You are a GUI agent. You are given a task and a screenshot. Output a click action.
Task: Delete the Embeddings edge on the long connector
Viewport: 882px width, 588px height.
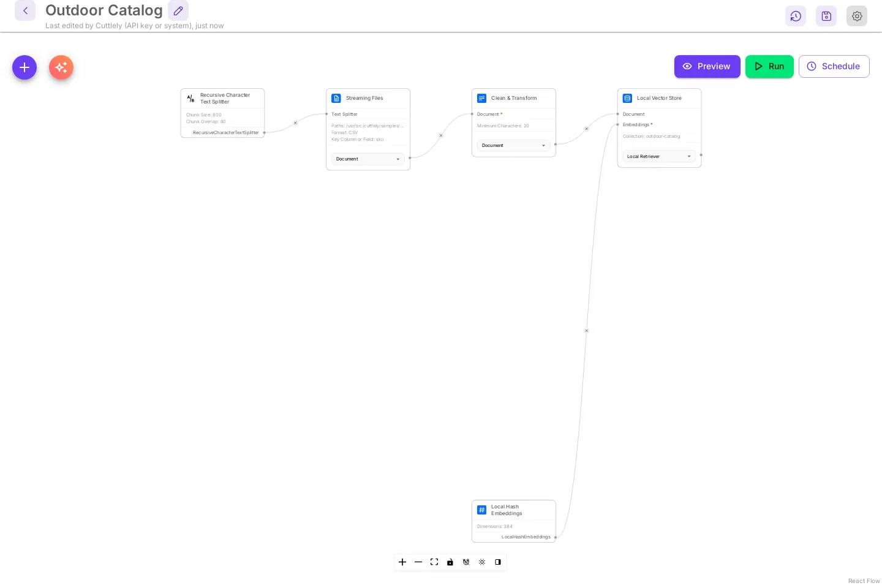click(x=587, y=331)
